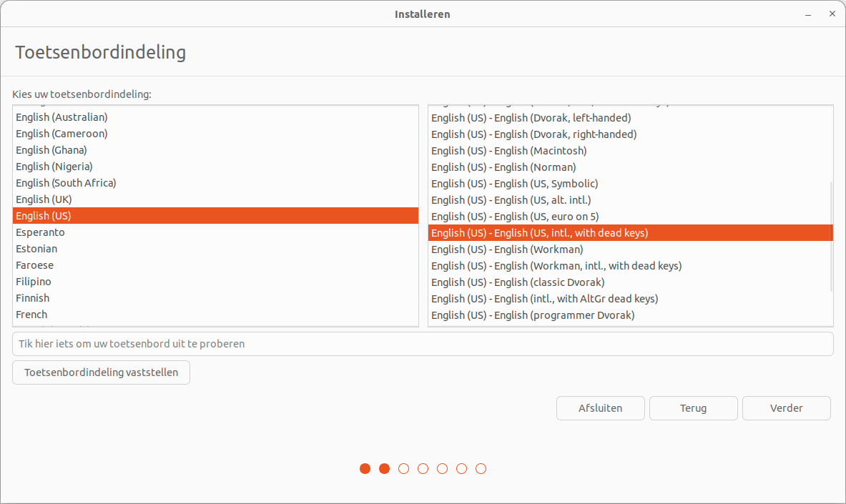This screenshot has width=846, height=504.
Task: Choose the English (Macintosh) variant
Action: click(x=508, y=151)
